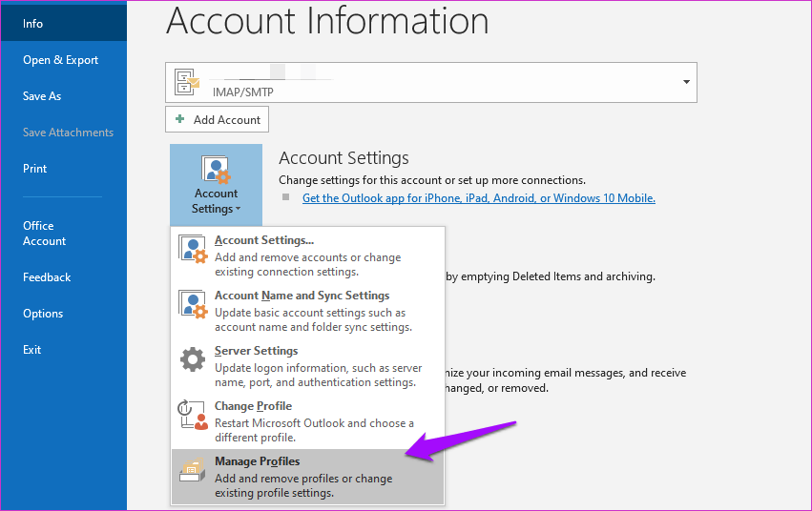Choose Save As in the sidebar
Viewport: 812px width, 511px height.
pos(42,96)
